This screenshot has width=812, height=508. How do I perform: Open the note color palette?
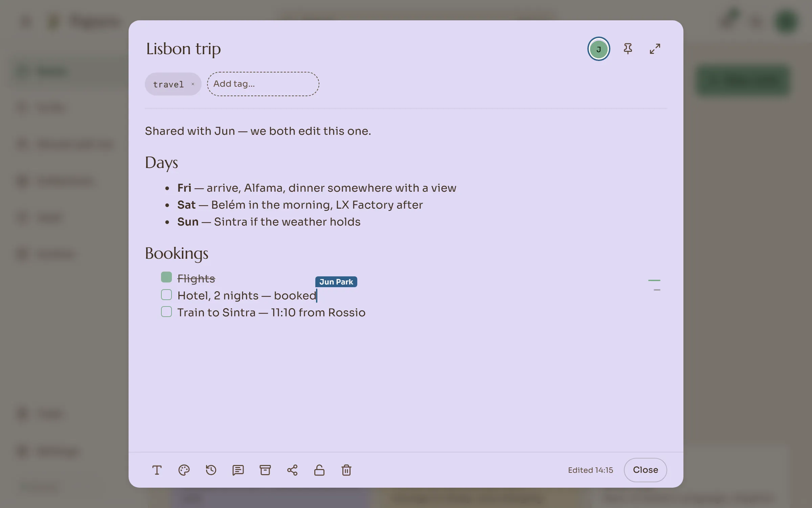tap(184, 470)
